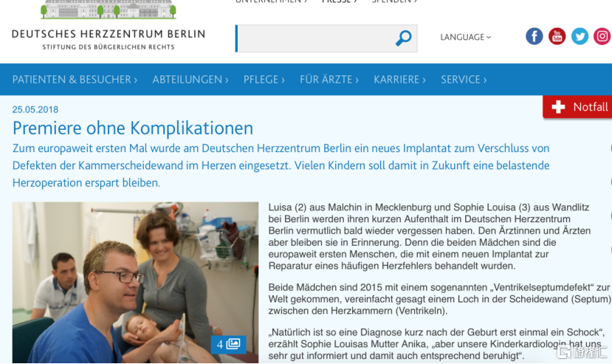Open the Instagram profile icon

602,36
